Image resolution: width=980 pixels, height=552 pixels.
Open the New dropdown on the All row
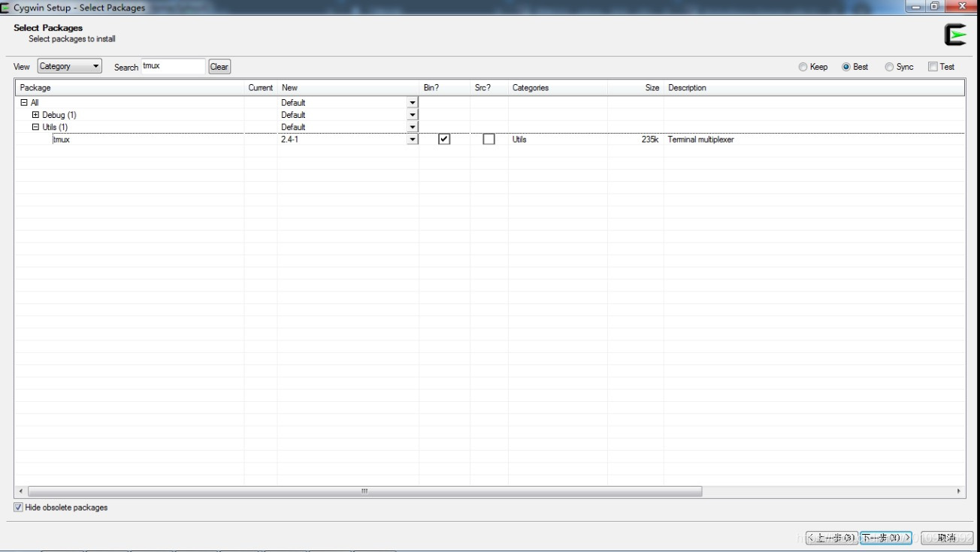pos(412,102)
